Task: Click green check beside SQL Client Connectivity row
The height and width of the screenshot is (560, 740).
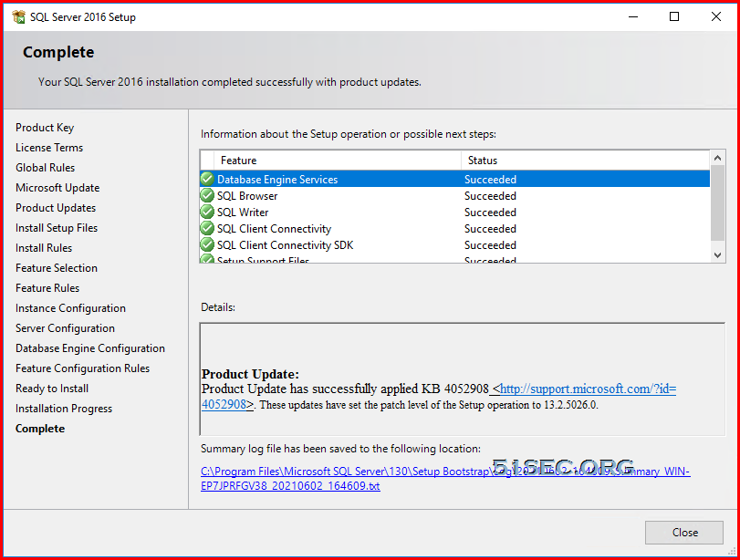Action: 207,228
